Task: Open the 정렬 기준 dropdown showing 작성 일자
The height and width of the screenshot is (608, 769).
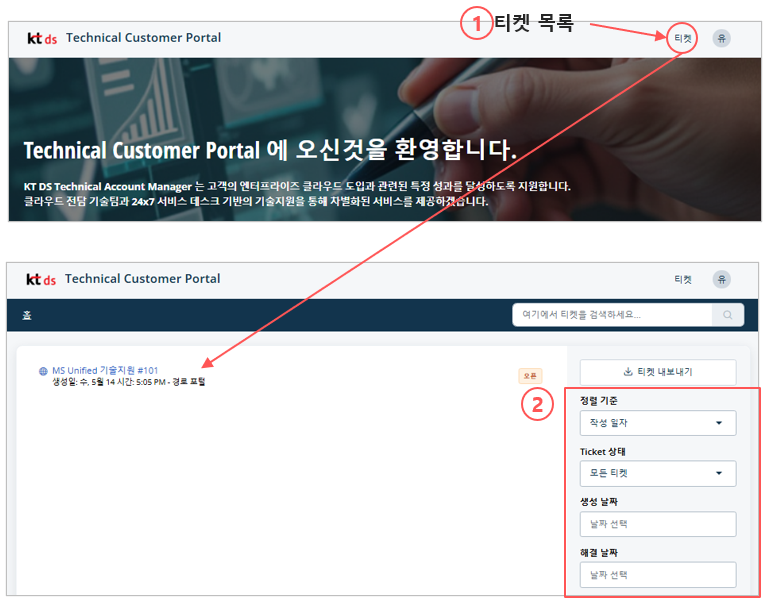Action: point(658,423)
